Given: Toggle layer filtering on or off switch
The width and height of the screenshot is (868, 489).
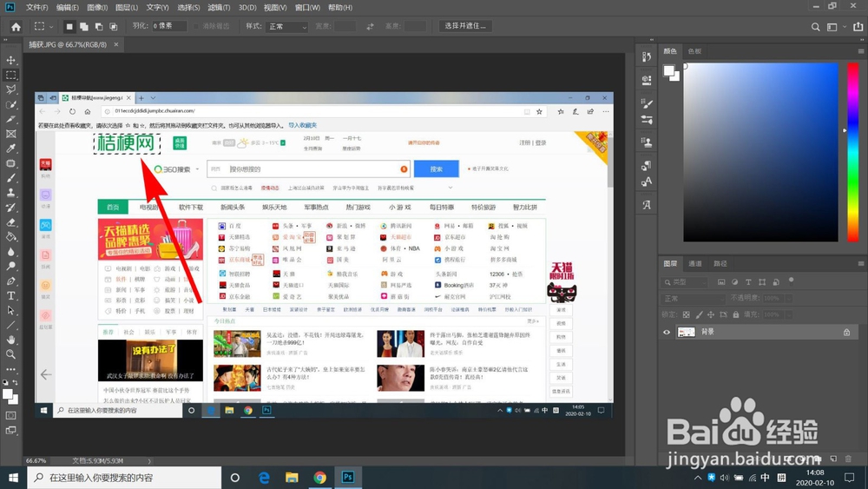Looking at the screenshot, I should (x=791, y=281).
